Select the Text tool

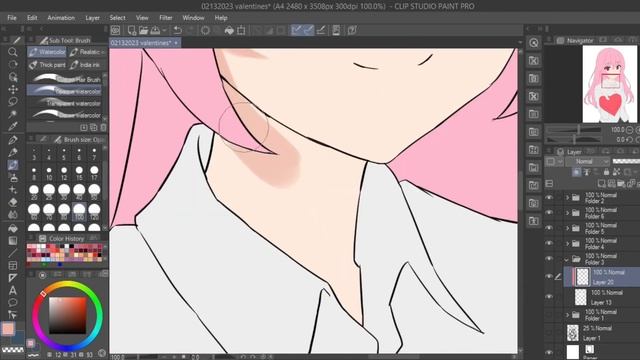coord(13,290)
